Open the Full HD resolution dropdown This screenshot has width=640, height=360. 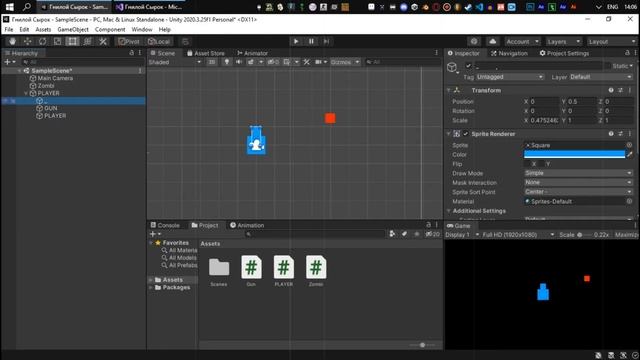518,235
